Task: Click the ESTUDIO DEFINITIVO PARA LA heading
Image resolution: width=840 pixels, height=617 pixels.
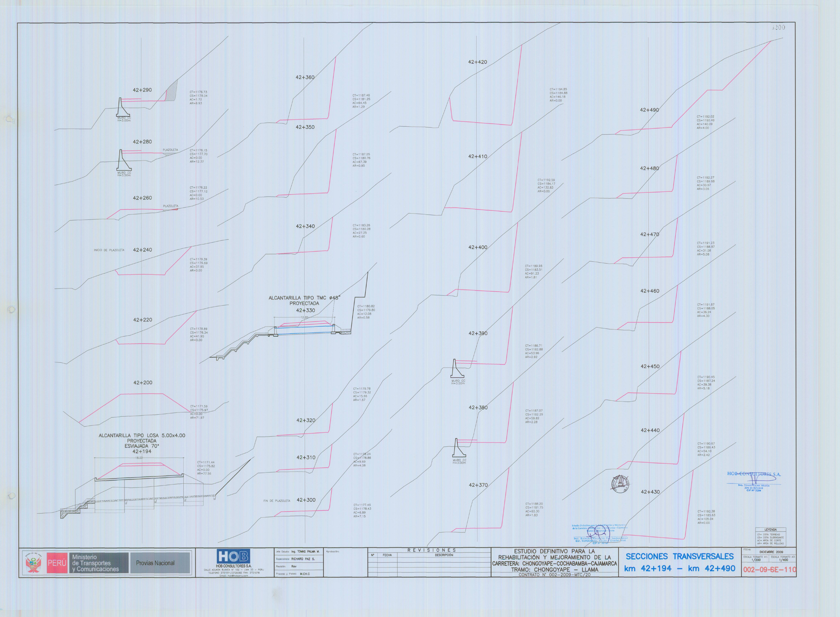Action: pyautogui.click(x=554, y=551)
